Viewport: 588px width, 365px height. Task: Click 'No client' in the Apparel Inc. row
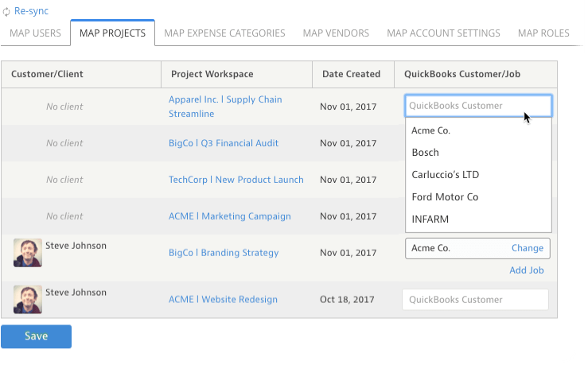(x=64, y=107)
